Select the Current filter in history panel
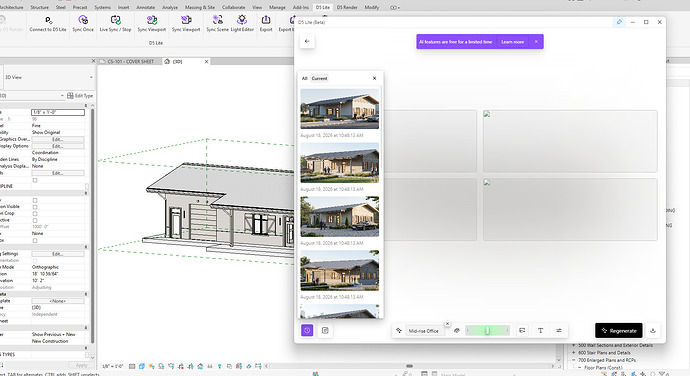The width and height of the screenshot is (690, 376). (x=319, y=78)
